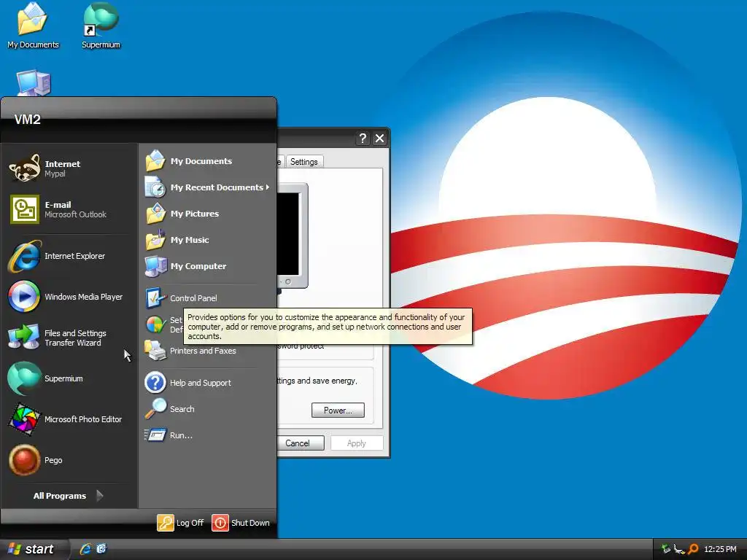
Task: Click the monitor preview in Display dialog
Action: pyautogui.click(x=292, y=236)
